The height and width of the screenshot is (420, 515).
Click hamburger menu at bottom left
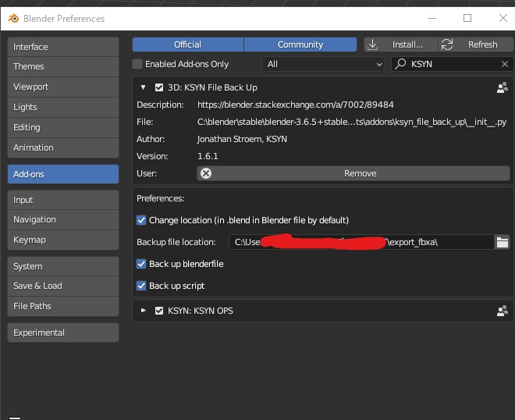click(15, 418)
